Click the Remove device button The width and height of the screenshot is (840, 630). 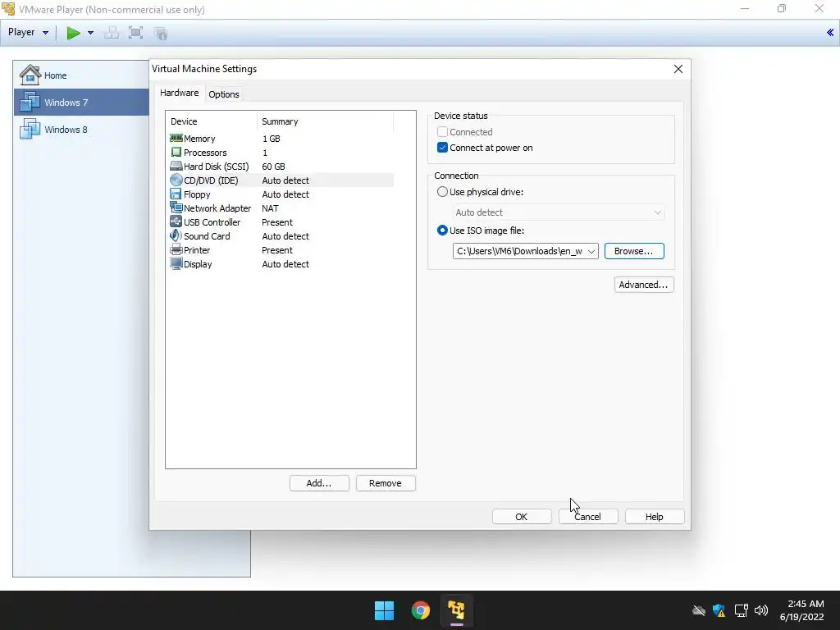[x=386, y=483]
